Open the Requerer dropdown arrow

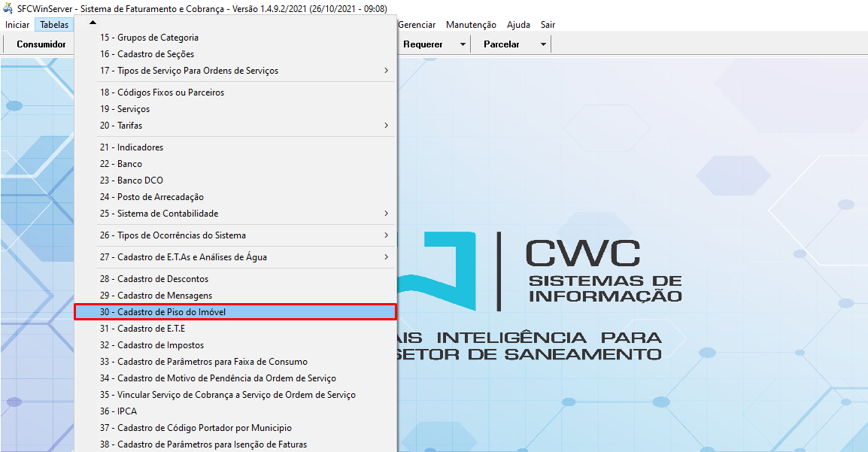tap(463, 44)
